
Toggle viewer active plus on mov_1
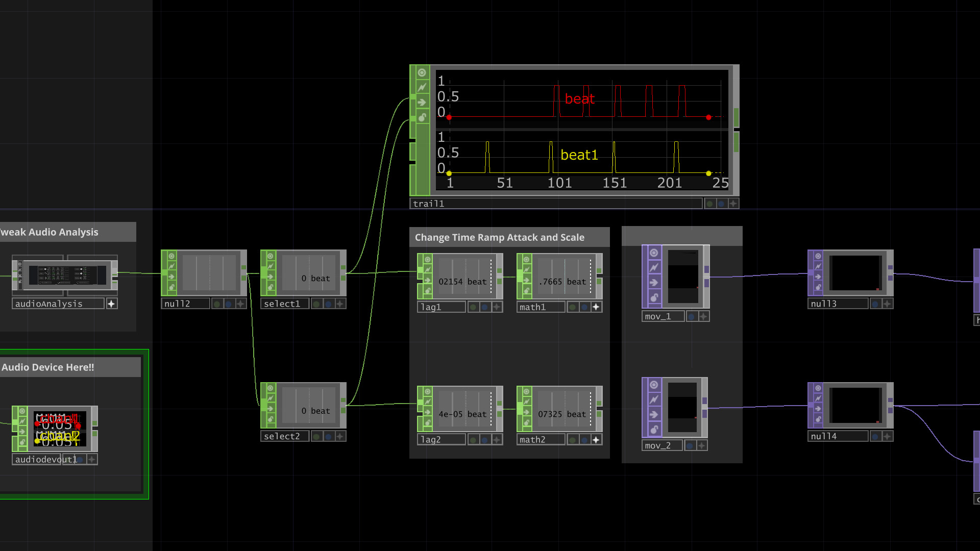[703, 316]
